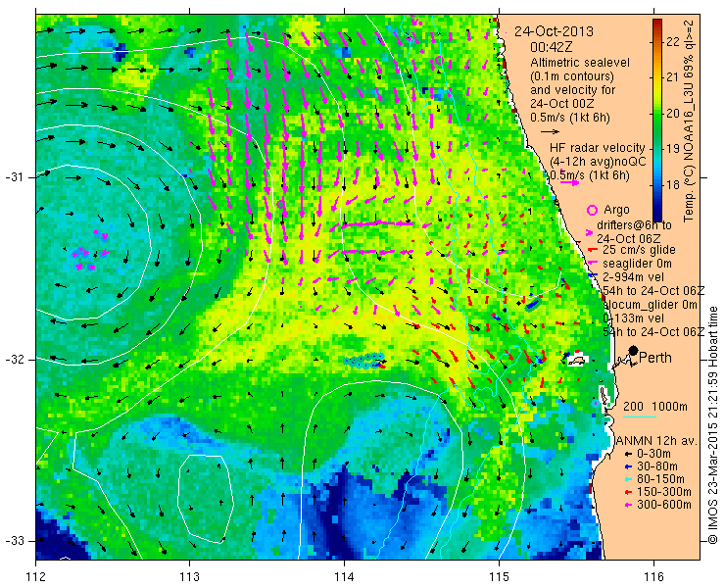
Task: Click the longitude axis label '116'
Action: [653, 576]
